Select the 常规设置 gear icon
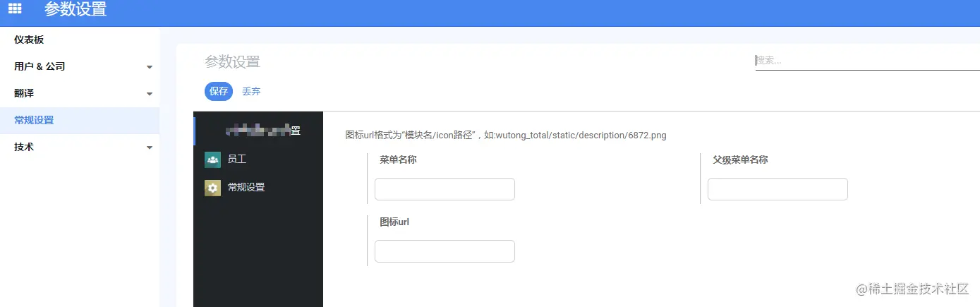 click(212, 188)
